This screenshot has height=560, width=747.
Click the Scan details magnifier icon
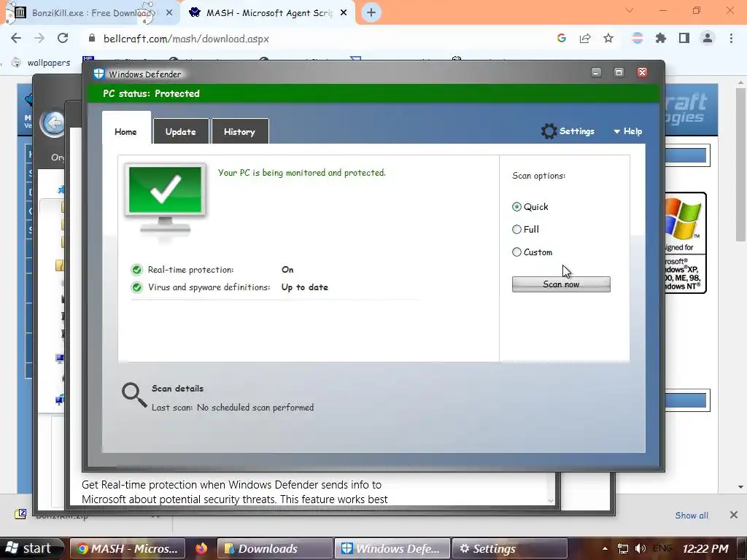(134, 394)
